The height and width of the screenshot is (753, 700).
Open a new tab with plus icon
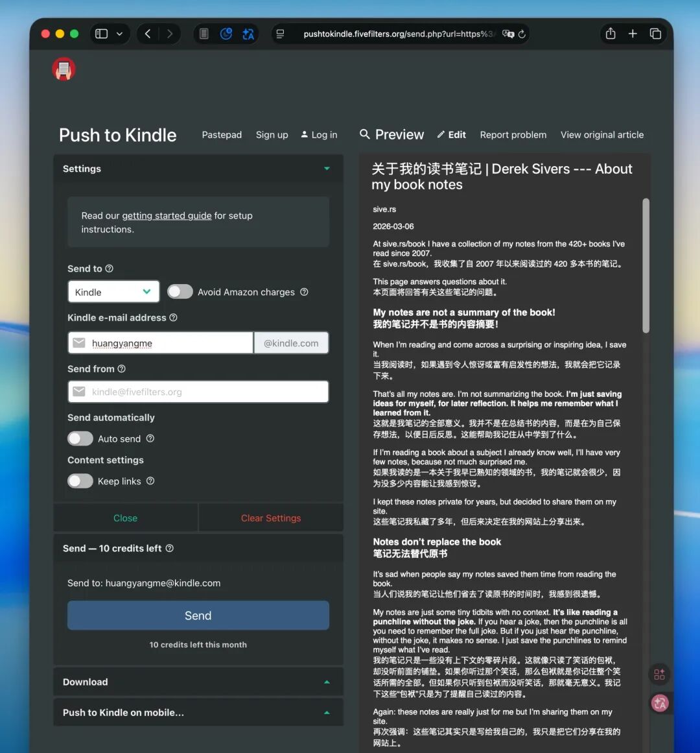[633, 34]
